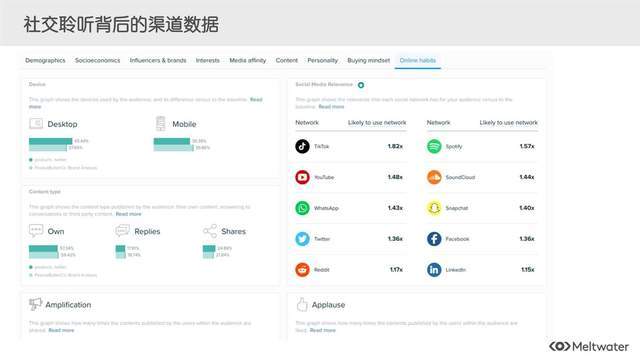
Task: Open Read more under Amplification
Action: click(61, 330)
